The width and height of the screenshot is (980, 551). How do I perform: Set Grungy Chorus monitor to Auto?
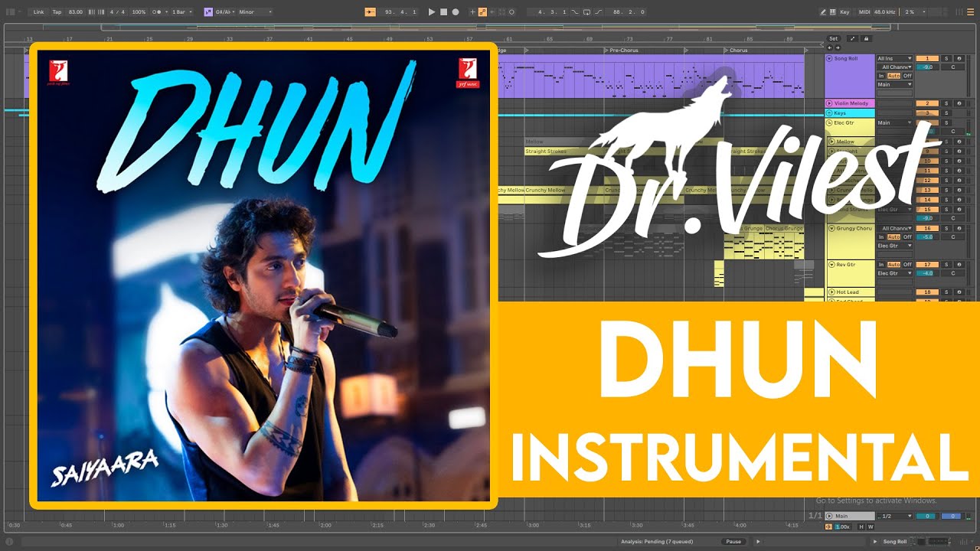893,237
